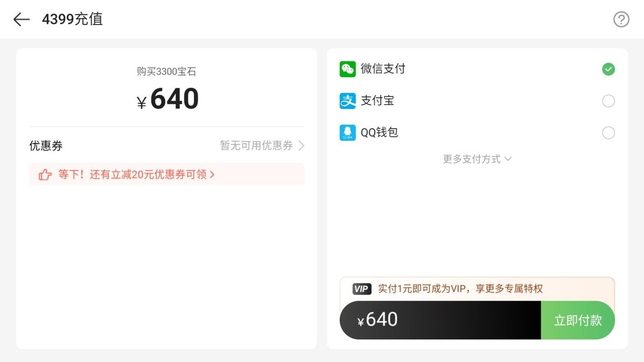Go back using the top-left arrow
Image resolution: width=644 pixels, height=362 pixels.
tap(22, 19)
